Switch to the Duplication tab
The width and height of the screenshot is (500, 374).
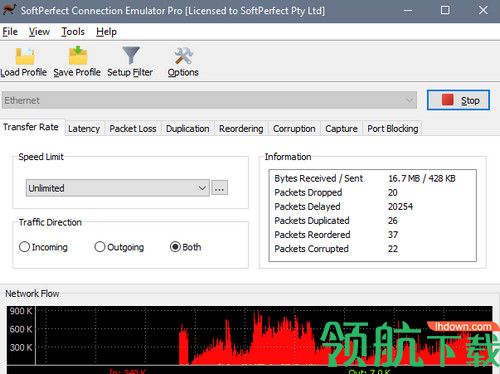[x=188, y=129]
